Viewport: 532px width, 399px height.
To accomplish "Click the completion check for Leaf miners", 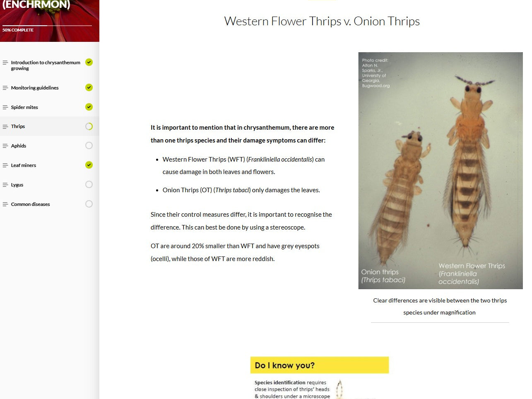I will [x=89, y=165].
